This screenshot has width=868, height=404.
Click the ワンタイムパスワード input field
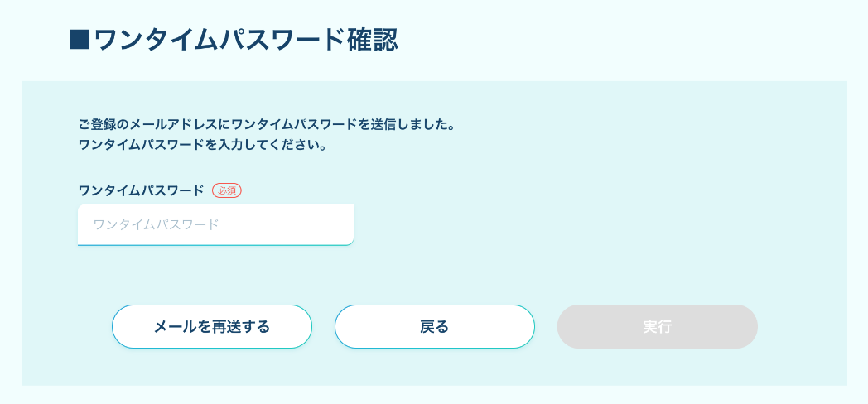(215, 224)
